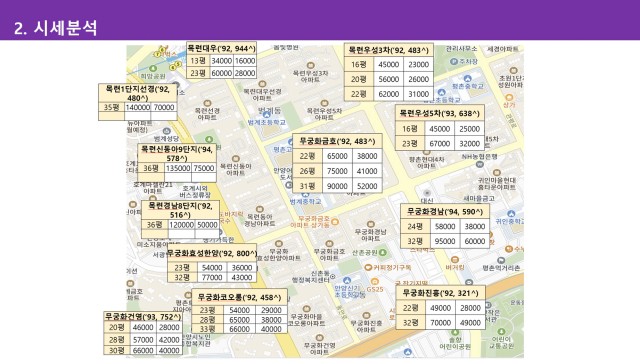Click the 무궁화진흥 아파트 map marker
Image resolution: width=640 pixels, height=364 pixels.
(x=366, y=315)
